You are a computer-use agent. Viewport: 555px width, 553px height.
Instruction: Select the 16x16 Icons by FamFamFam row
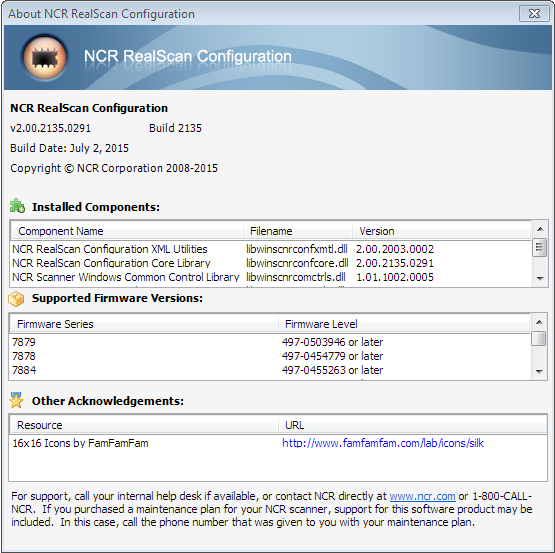(x=278, y=443)
